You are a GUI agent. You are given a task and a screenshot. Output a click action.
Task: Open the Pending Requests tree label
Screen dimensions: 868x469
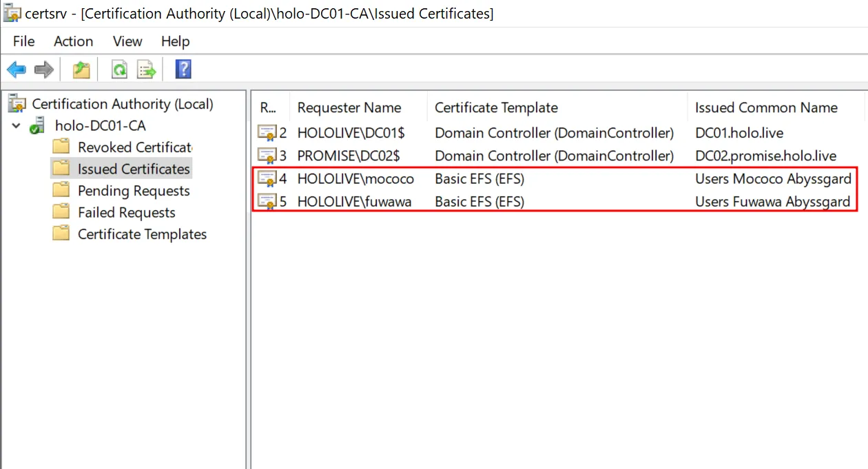click(134, 191)
